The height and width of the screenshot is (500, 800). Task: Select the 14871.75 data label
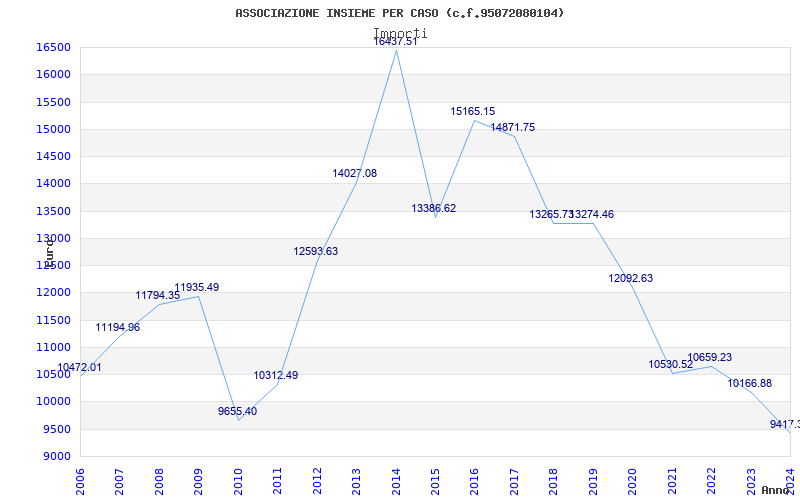513,128
